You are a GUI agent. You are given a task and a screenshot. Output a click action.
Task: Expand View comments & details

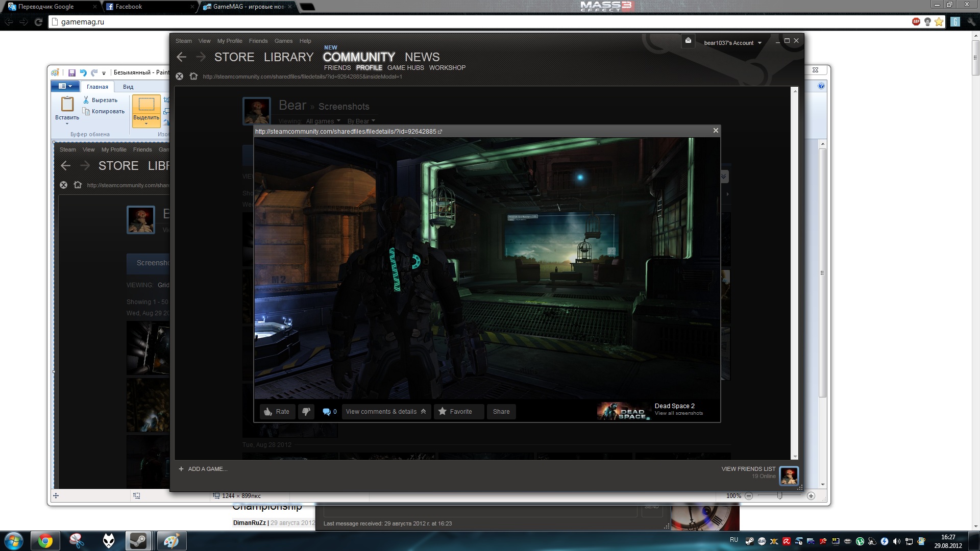[386, 412]
